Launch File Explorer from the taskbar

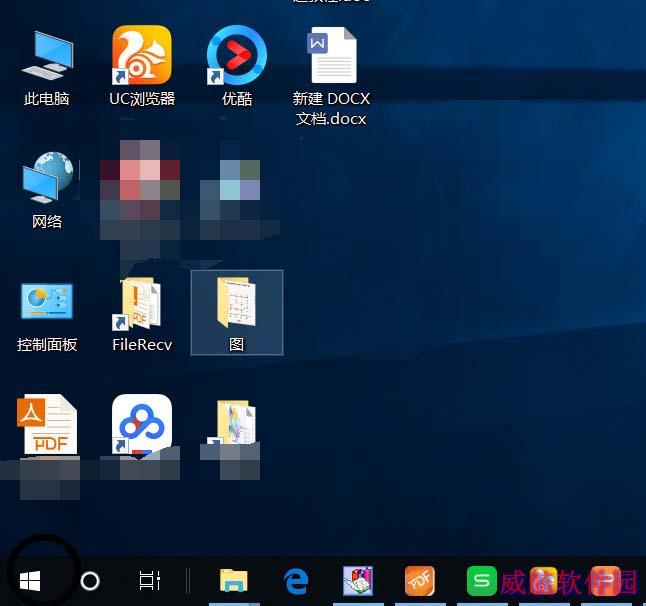pyautogui.click(x=234, y=581)
